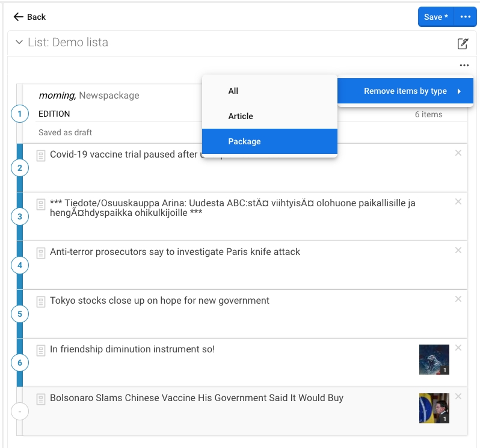Click article icon beside Tokyo stocks headline

click(x=41, y=301)
